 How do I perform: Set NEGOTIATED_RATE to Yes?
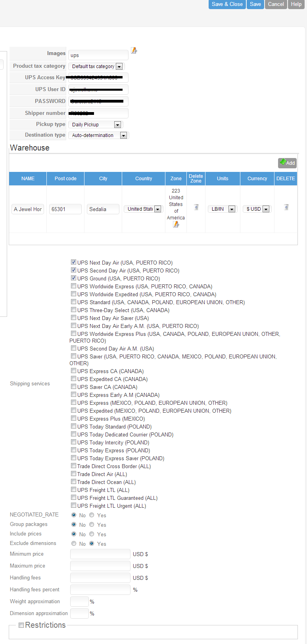92,515
